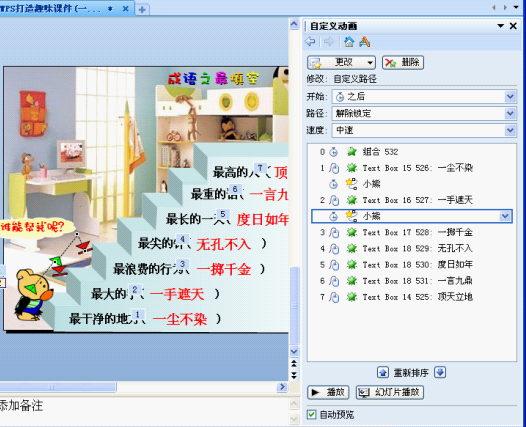The image size is (526, 427).
Task: Click the 幻灯片播放 button
Action: [x=390, y=392]
